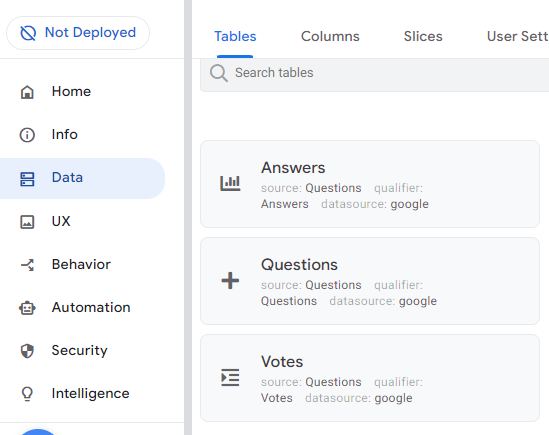Switch to the Columns tab

tap(330, 36)
